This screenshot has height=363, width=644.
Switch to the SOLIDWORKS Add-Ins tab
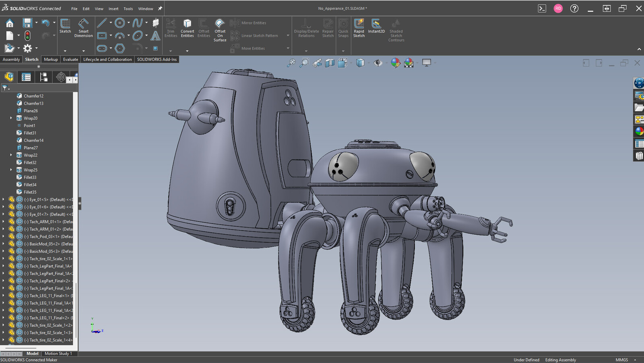(x=157, y=59)
